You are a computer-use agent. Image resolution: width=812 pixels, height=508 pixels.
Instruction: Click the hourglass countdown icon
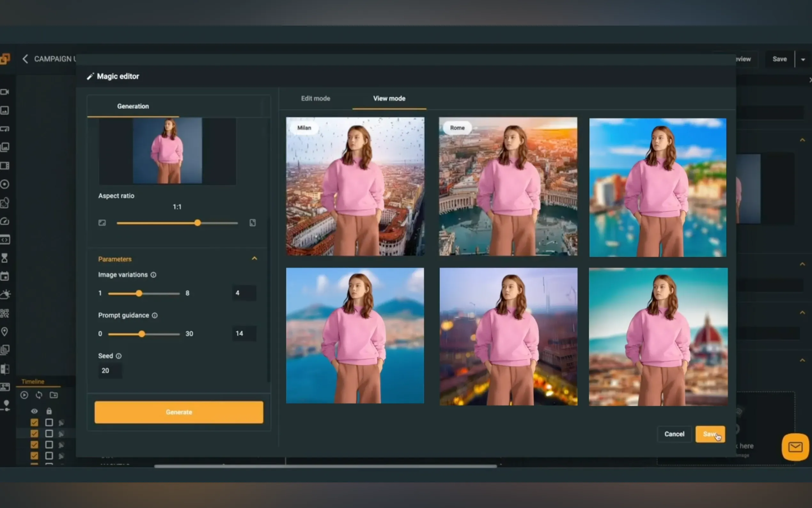point(5,258)
